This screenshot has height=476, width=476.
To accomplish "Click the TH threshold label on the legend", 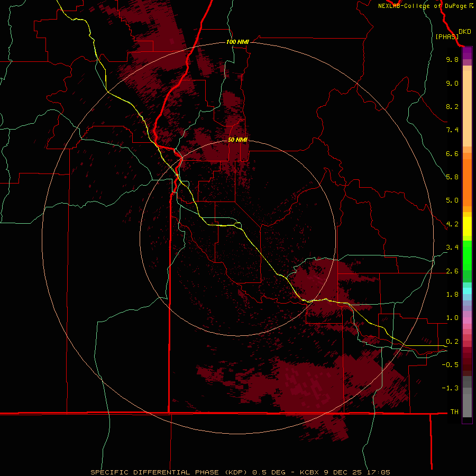I will (454, 412).
